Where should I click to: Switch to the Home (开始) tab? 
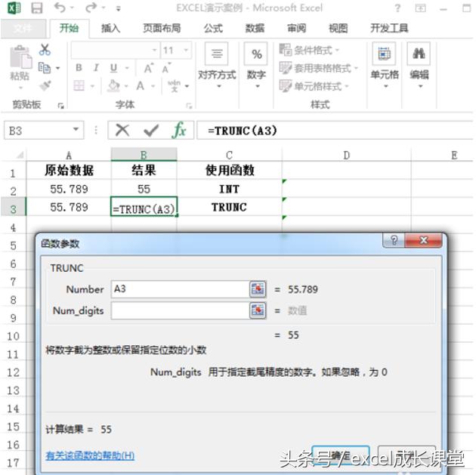pyautogui.click(x=69, y=28)
